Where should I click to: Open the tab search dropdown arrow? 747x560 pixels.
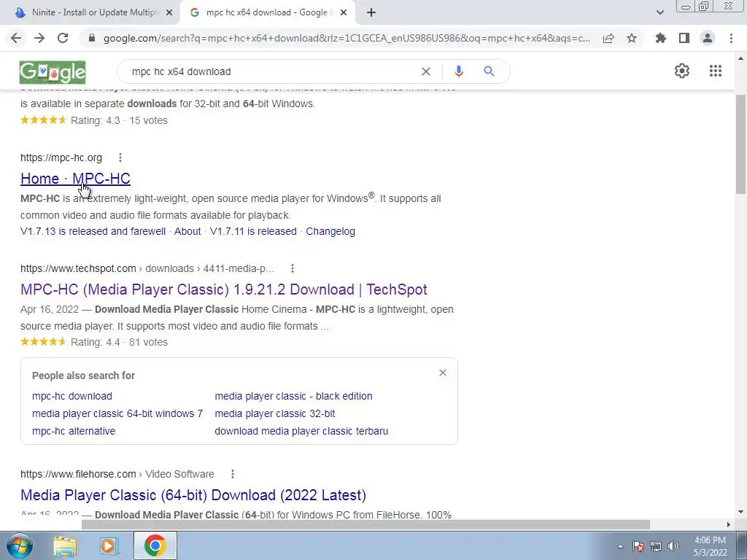659,12
